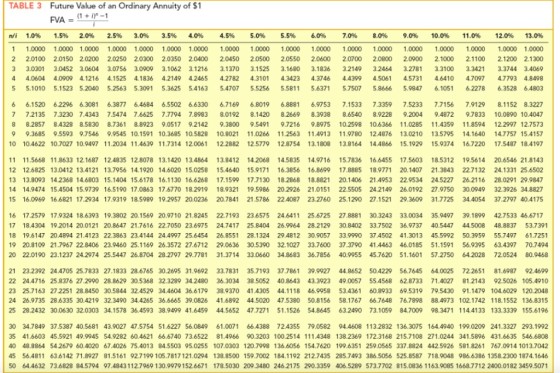Click the FVA formula under the title

tap(79, 19)
